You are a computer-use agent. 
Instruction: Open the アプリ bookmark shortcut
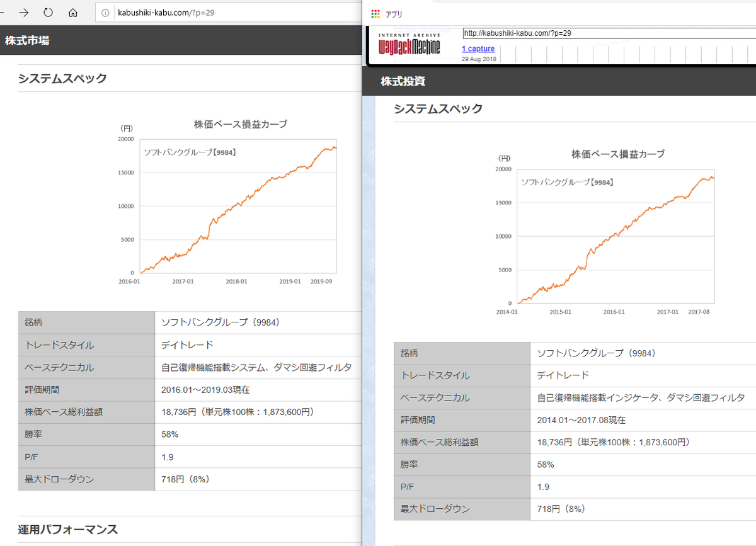(x=393, y=14)
